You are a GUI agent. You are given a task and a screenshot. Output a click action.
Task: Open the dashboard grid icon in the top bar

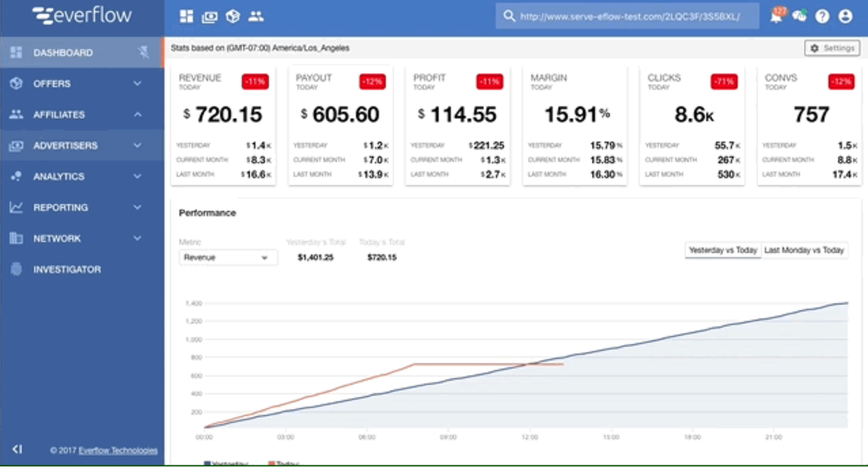(187, 16)
